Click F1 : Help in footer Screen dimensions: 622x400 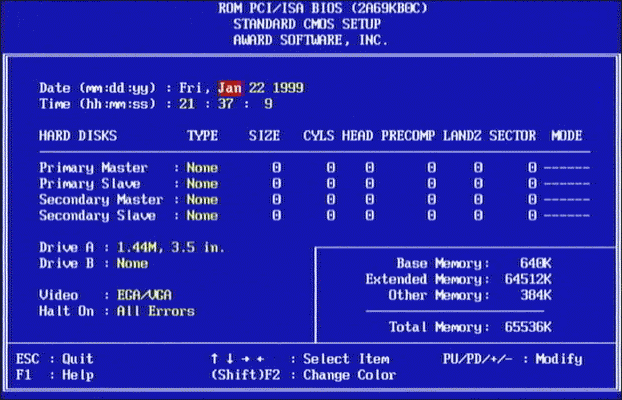55,375
